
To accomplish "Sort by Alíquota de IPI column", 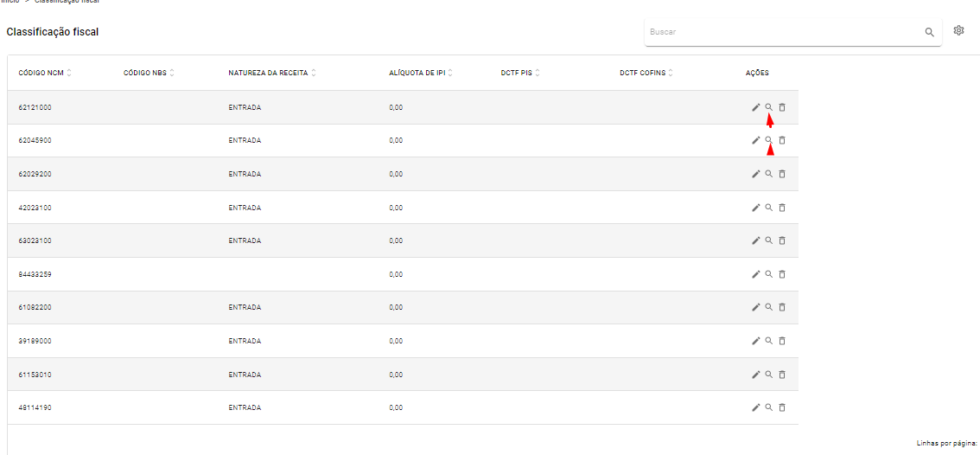I will (x=450, y=74).
